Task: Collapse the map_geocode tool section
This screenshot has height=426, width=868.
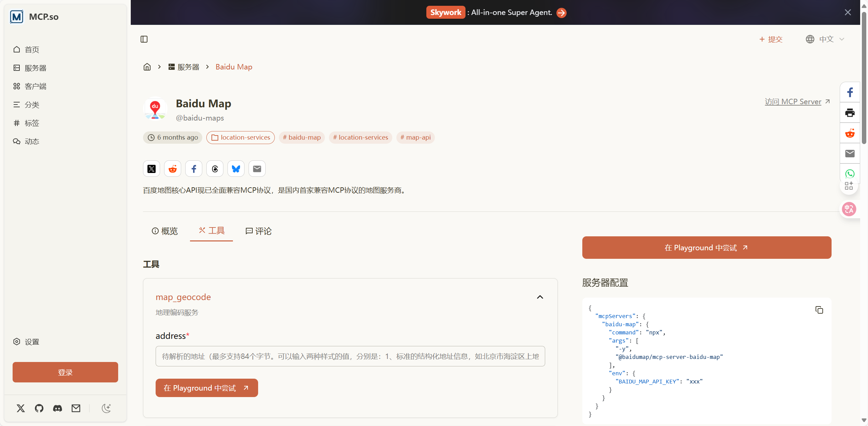Action: pos(540,297)
